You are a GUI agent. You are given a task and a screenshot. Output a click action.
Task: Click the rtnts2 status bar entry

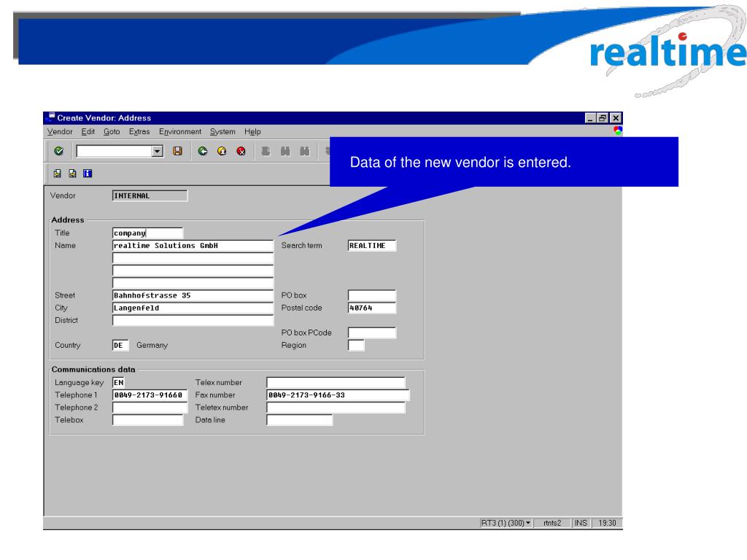click(x=552, y=523)
